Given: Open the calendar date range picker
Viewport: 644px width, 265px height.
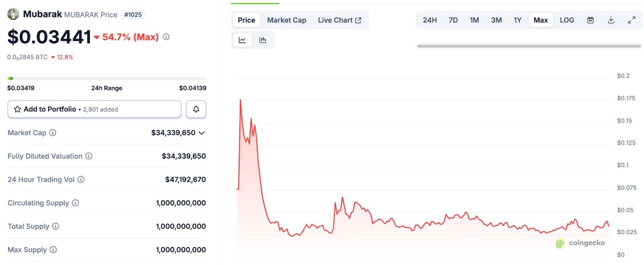Looking at the screenshot, I should coord(590,20).
